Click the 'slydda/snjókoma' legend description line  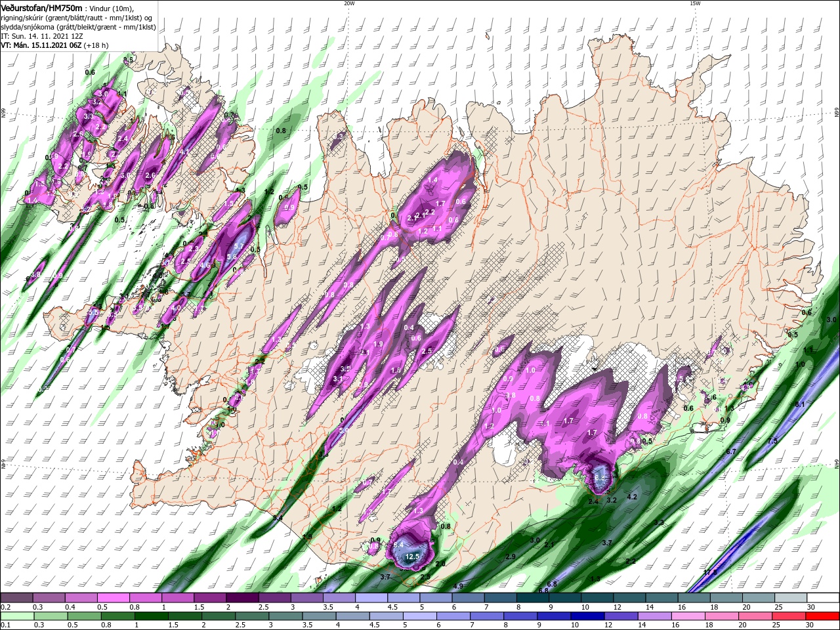point(79,27)
